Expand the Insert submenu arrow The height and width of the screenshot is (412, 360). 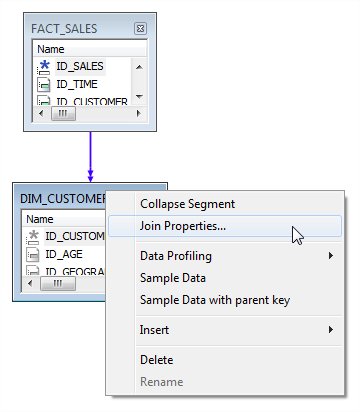pos(331,330)
